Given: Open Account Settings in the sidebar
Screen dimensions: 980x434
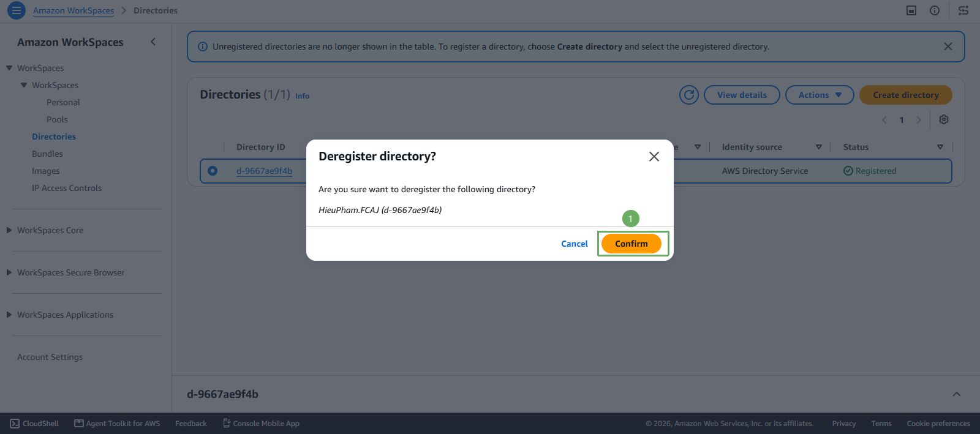Looking at the screenshot, I should [50, 357].
